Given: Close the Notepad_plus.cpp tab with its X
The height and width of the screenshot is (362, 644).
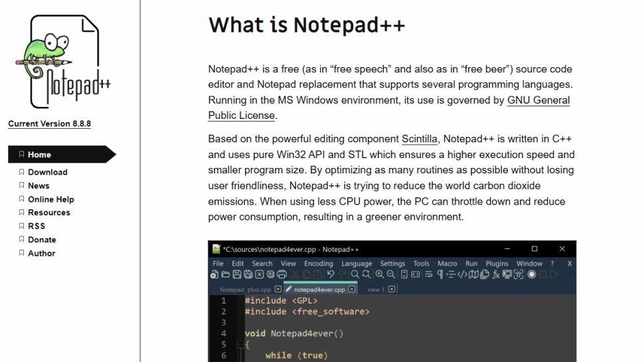Looking at the screenshot, I should coord(278,290).
